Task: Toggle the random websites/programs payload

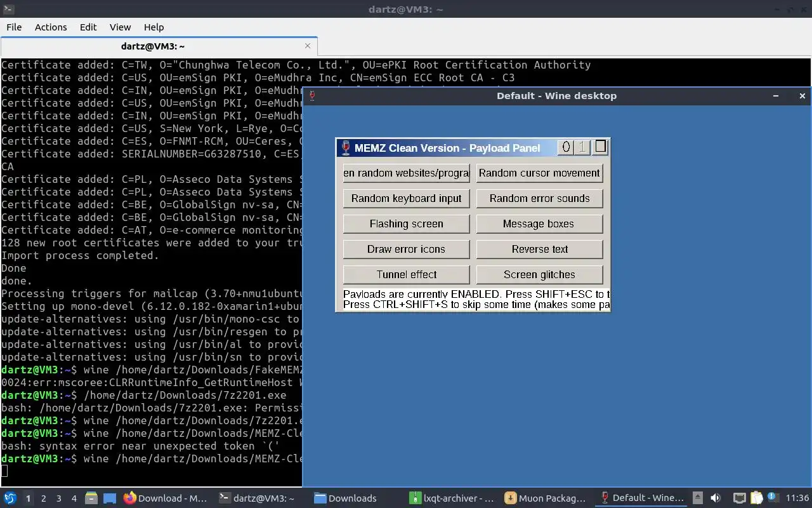Action: [407, 173]
